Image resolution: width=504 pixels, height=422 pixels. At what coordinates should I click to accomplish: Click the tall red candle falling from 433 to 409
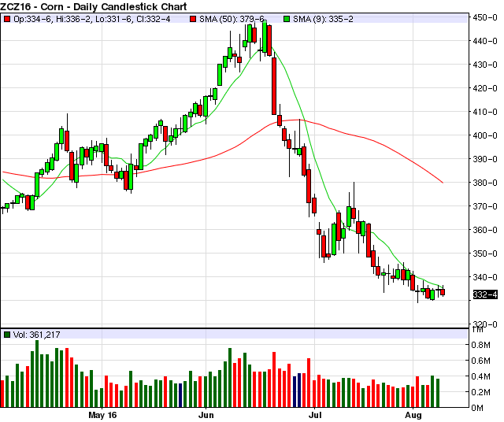(x=274, y=86)
